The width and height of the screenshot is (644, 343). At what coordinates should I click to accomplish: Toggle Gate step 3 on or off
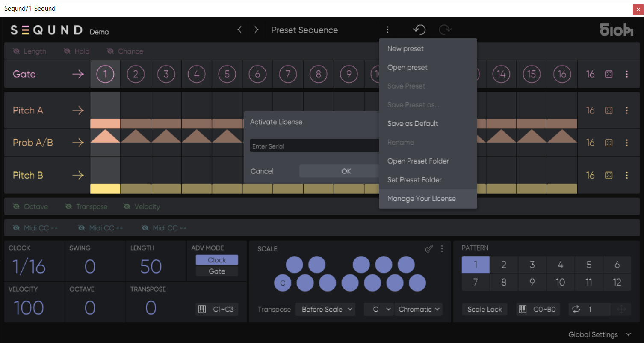(166, 74)
